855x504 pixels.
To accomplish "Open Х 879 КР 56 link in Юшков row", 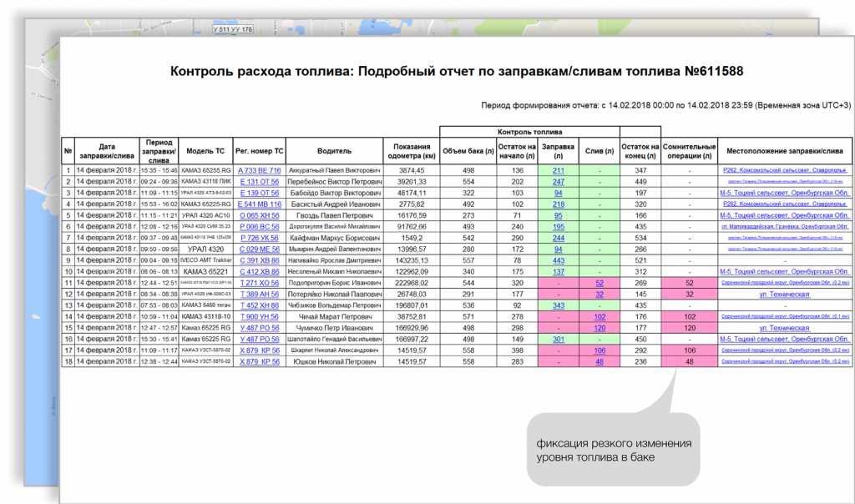I will (260, 362).
